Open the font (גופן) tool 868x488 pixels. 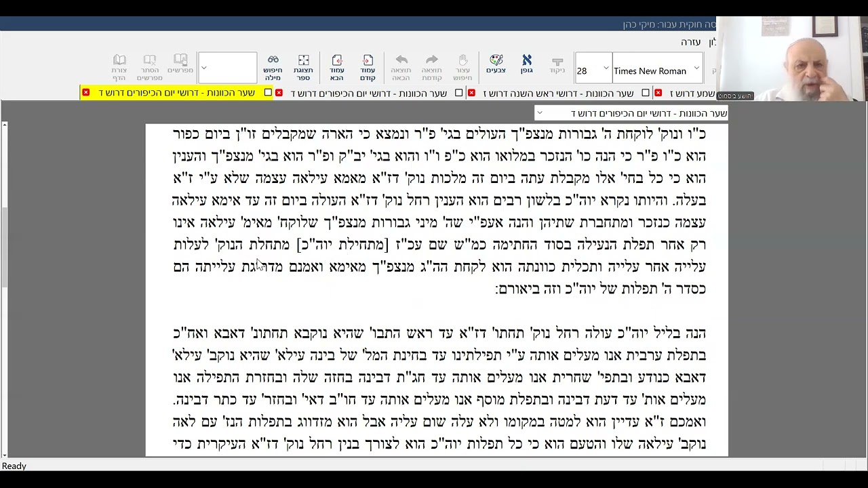(x=527, y=64)
